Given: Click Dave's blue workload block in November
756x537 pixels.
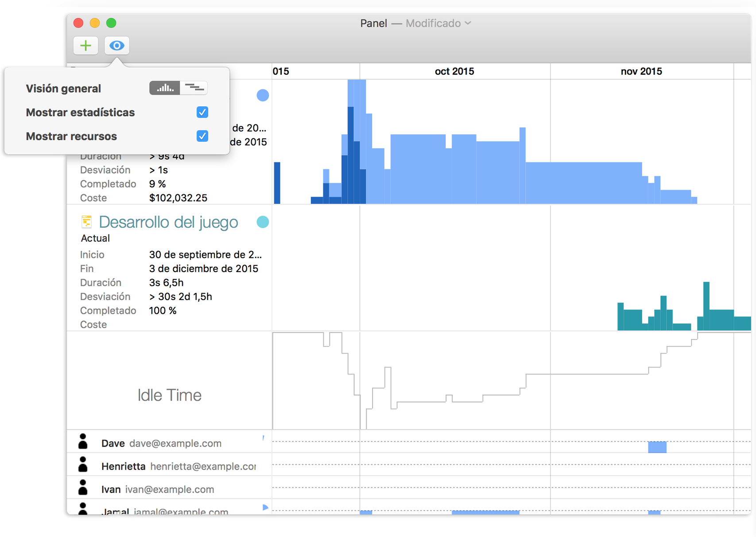Looking at the screenshot, I should click(657, 447).
